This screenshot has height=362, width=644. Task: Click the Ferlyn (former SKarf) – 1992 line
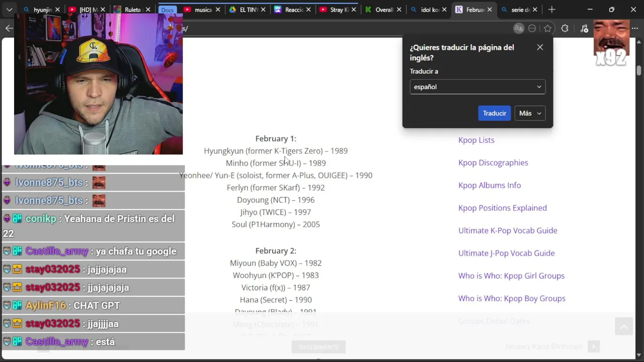[x=276, y=188]
